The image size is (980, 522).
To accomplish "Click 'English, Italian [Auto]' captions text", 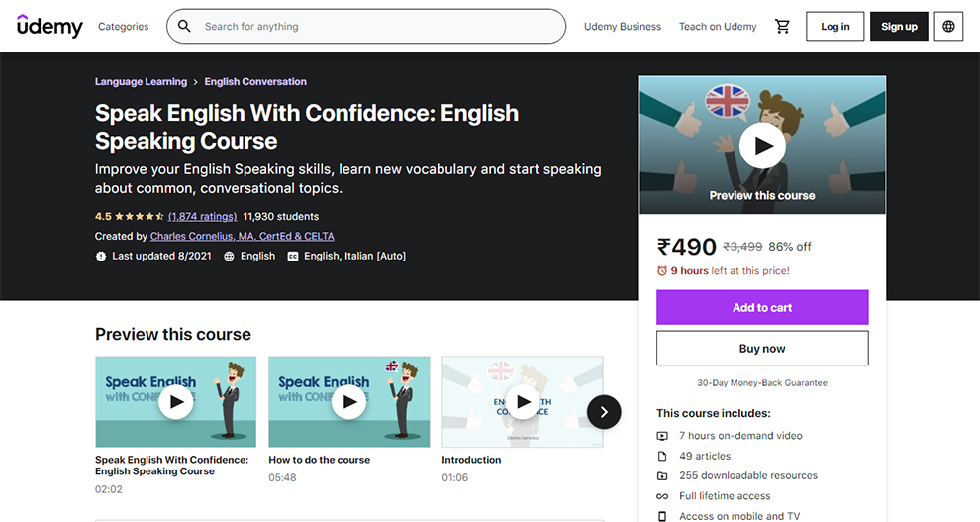I will (354, 256).
